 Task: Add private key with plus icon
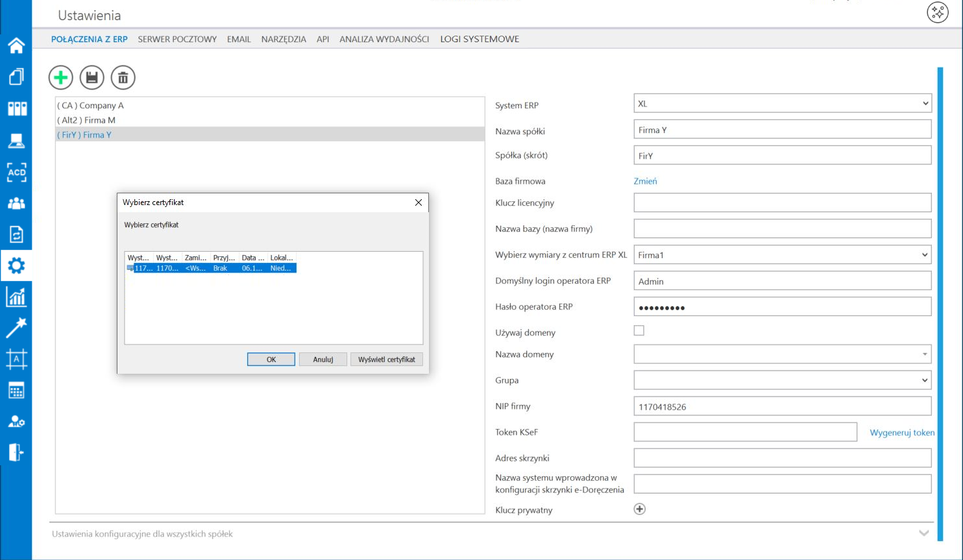(x=639, y=509)
